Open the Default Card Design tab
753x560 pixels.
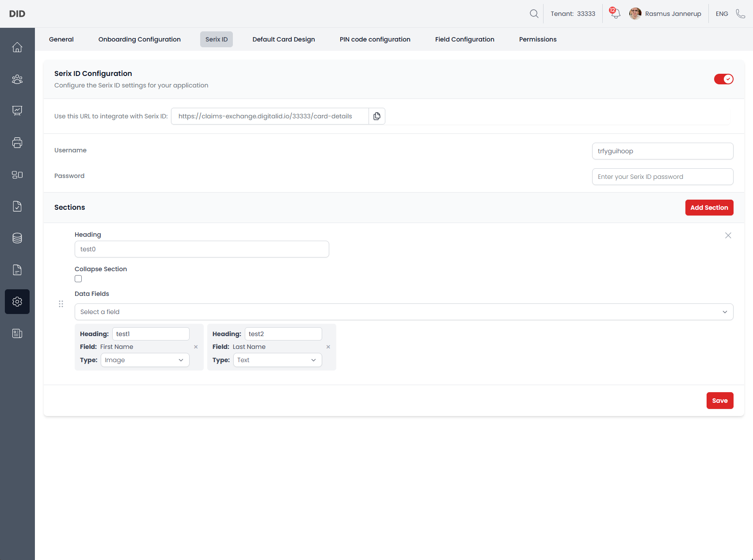pyautogui.click(x=284, y=39)
